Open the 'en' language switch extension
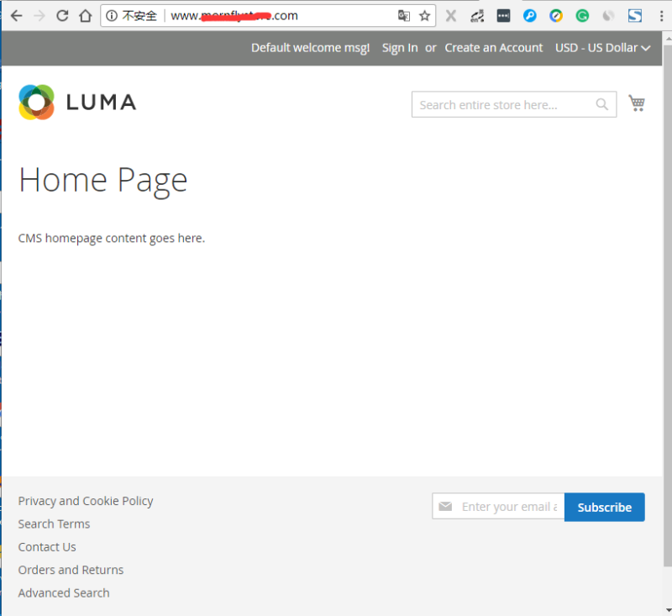Image resolution: width=672 pixels, height=616 pixels. pyautogui.click(x=477, y=16)
